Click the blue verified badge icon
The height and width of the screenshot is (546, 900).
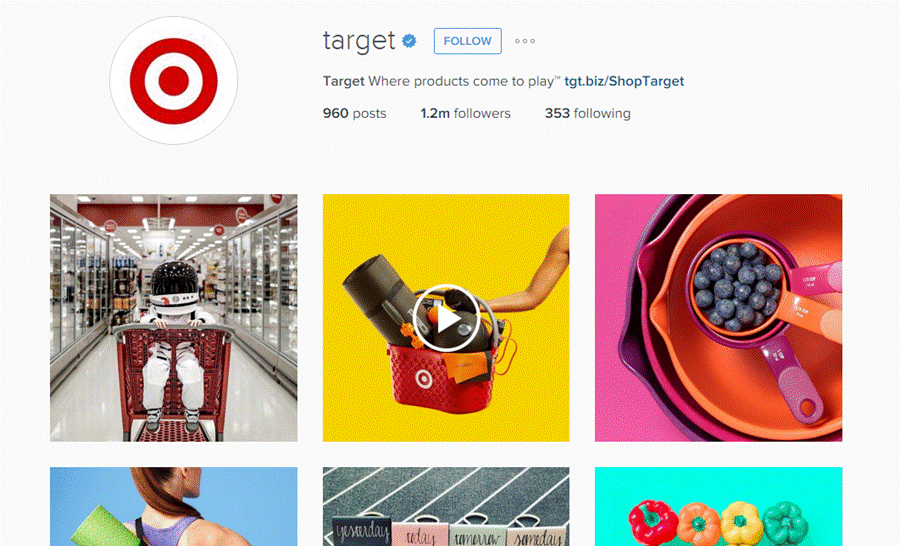click(409, 41)
